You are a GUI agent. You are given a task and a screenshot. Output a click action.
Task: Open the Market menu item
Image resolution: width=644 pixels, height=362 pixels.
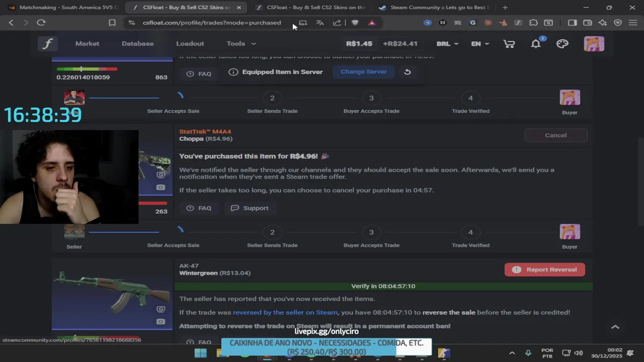[x=87, y=44]
